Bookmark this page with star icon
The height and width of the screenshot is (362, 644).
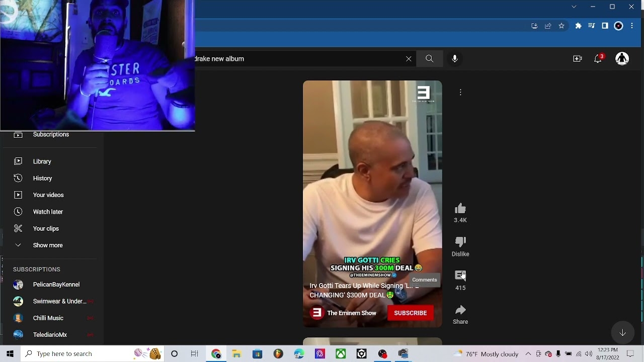click(561, 26)
